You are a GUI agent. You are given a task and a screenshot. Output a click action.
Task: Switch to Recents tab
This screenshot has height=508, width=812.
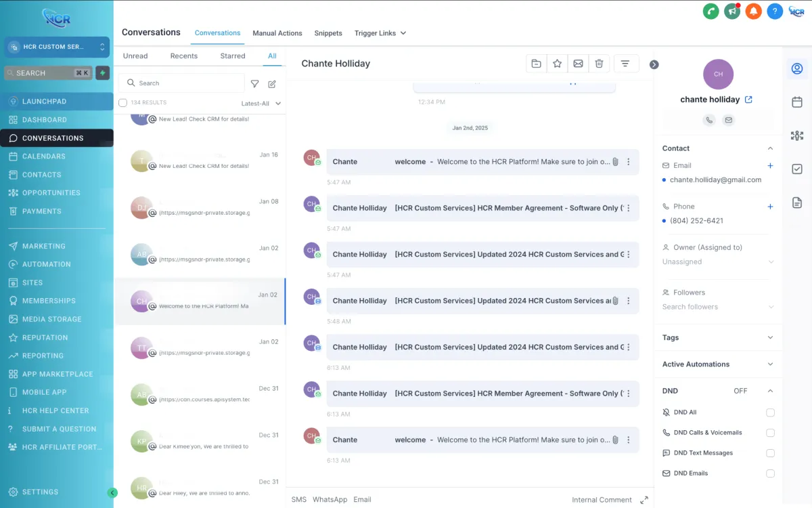tap(184, 56)
